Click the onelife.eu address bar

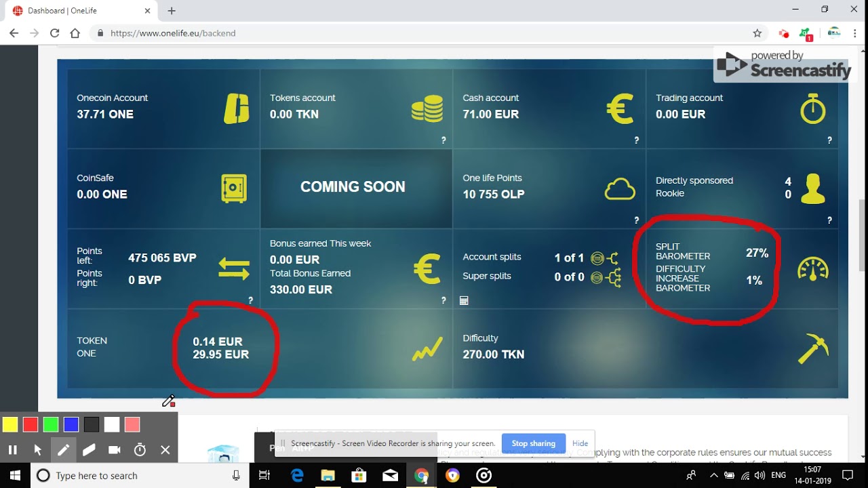(x=427, y=33)
